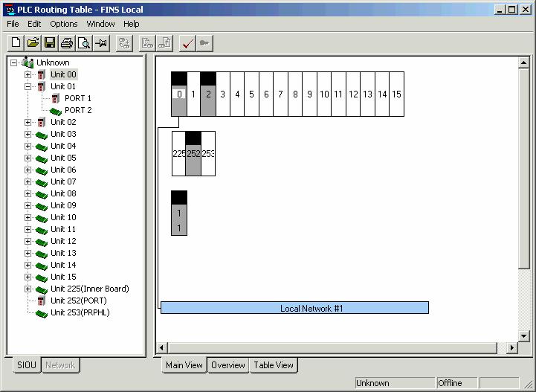Click the New file toolbar icon
This screenshot has width=536, height=392.
coord(16,43)
